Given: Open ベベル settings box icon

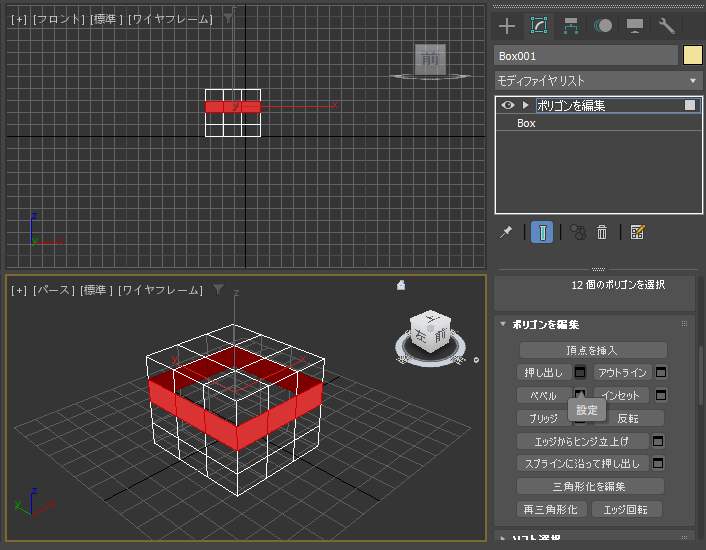Looking at the screenshot, I should [580, 394].
